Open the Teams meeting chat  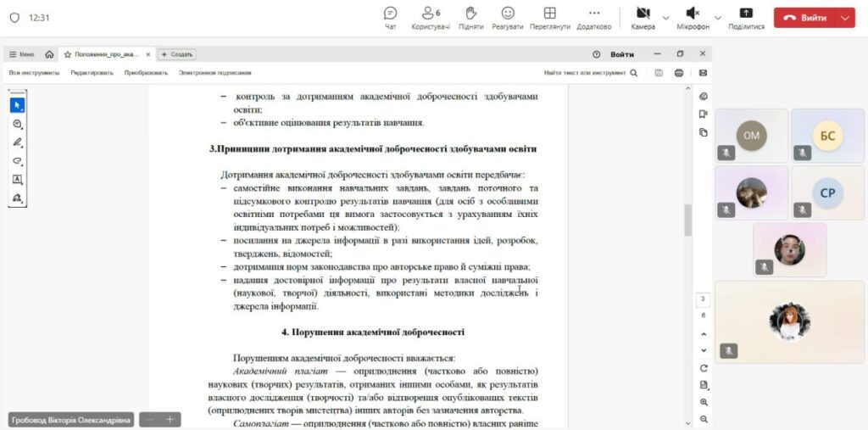coord(390,17)
